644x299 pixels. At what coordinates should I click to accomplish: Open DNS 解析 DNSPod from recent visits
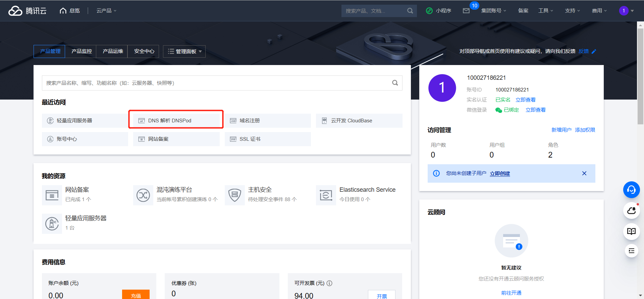(176, 121)
